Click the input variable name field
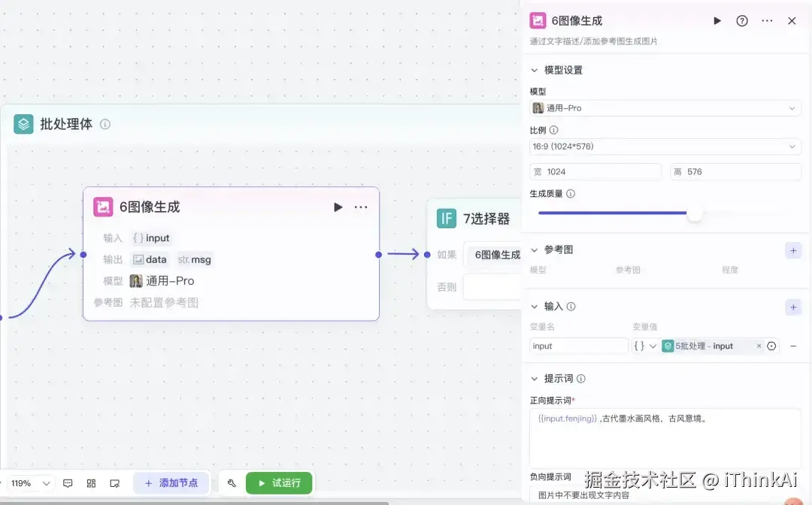Image resolution: width=812 pixels, height=505 pixels. 579,346
